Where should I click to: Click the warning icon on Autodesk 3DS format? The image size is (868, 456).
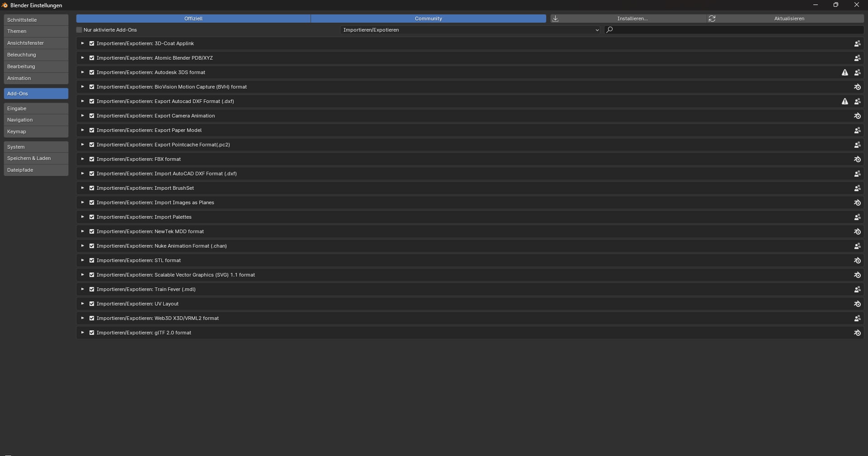(x=844, y=73)
